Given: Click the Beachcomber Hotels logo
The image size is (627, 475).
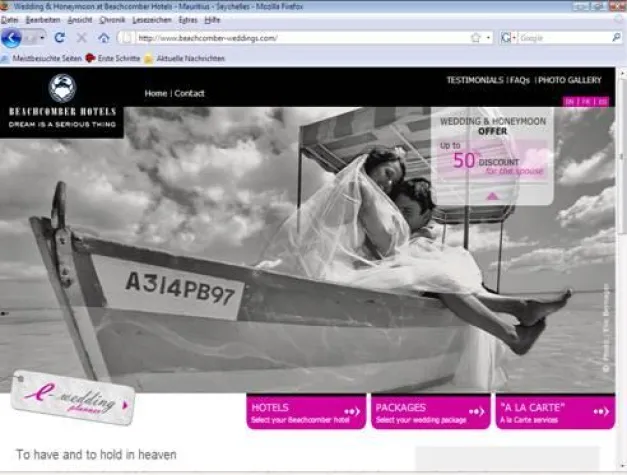Looking at the screenshot, I should pos(62,102).
